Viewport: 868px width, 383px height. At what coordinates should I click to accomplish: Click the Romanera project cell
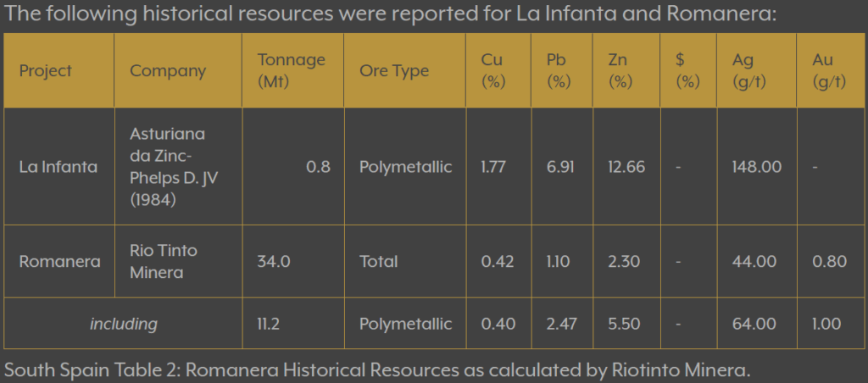(59, 262)
